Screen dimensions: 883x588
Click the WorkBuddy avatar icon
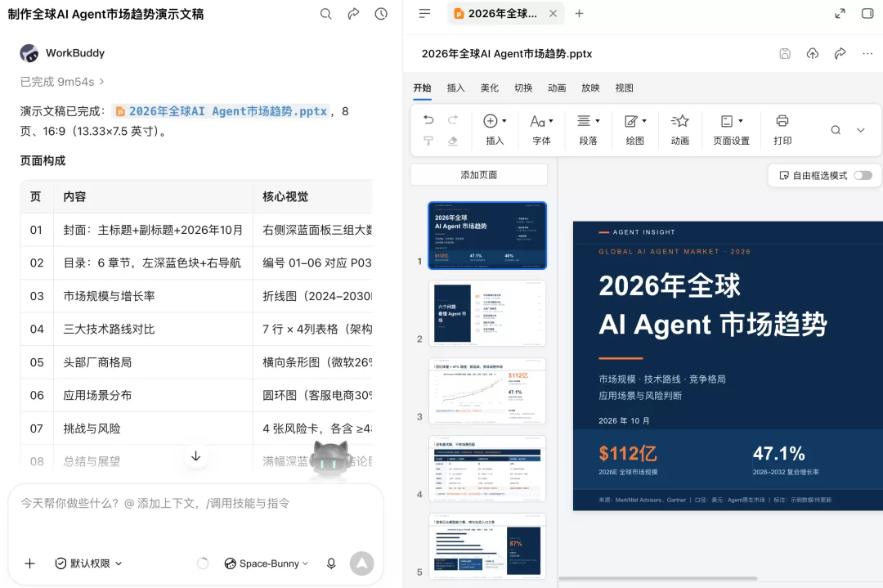pos(29,53)
